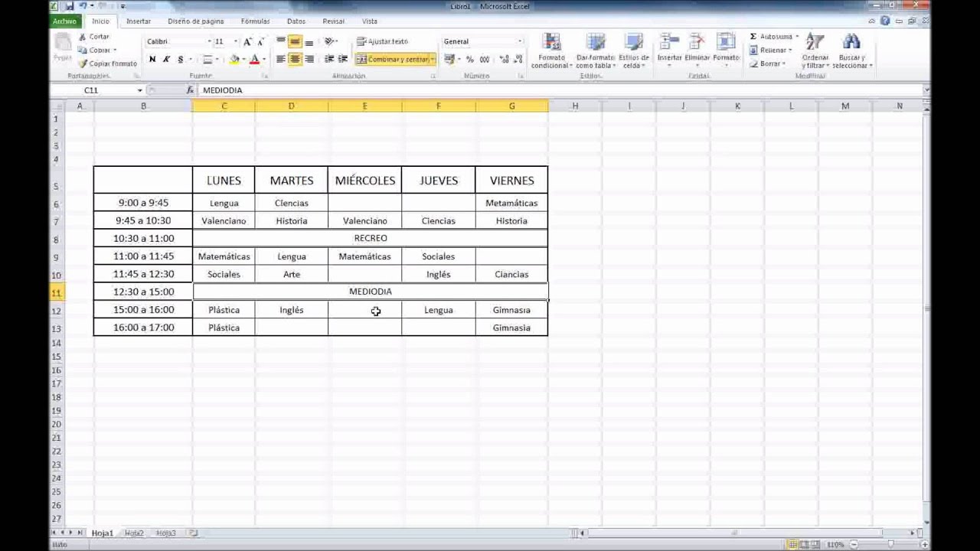Open Estilos de celda gallery
The height and width of the screenshot is (551, 980).
click(x=634, y=51)
